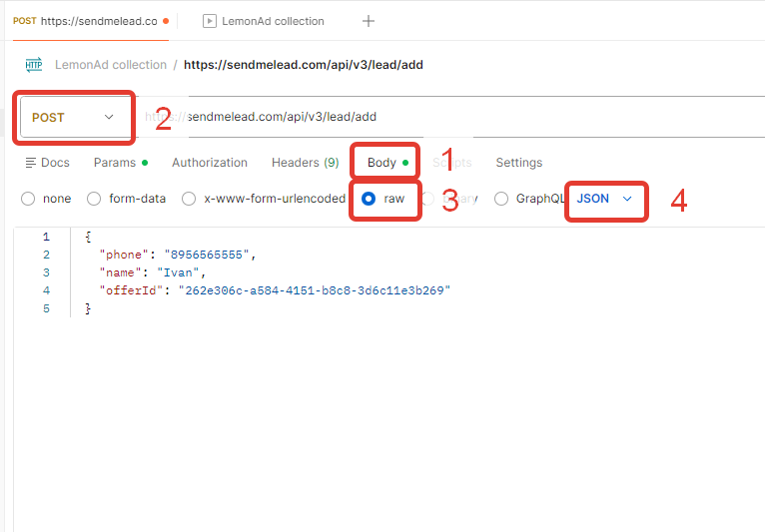Switch to the Headers (9) tab
Image resolution: width=765 pixels, height=532 pixels.
[305, 163]
